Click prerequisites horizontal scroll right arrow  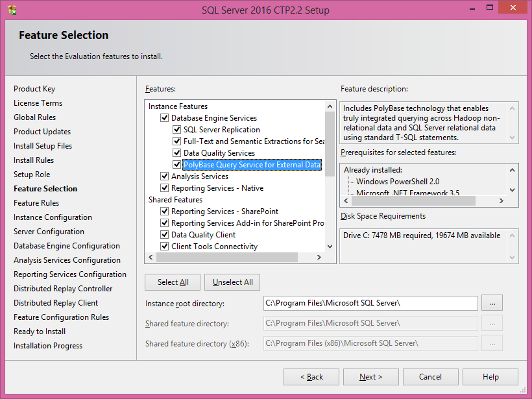(502, 201)
